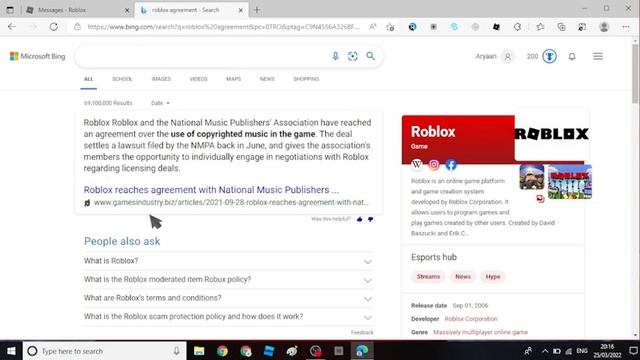The image size is (640, 360).
Task: Open a new browser tab
Action: pyautogui.click(x=256, y=10)
